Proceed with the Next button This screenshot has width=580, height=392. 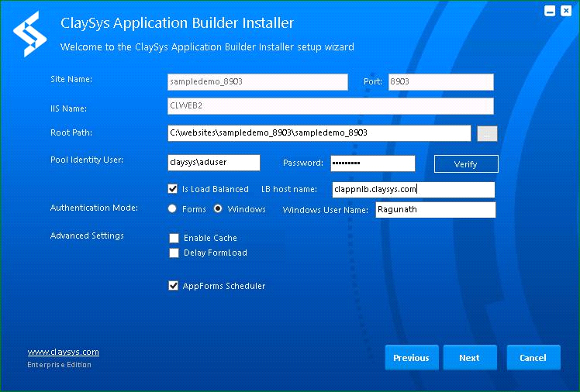pos(470,358)
